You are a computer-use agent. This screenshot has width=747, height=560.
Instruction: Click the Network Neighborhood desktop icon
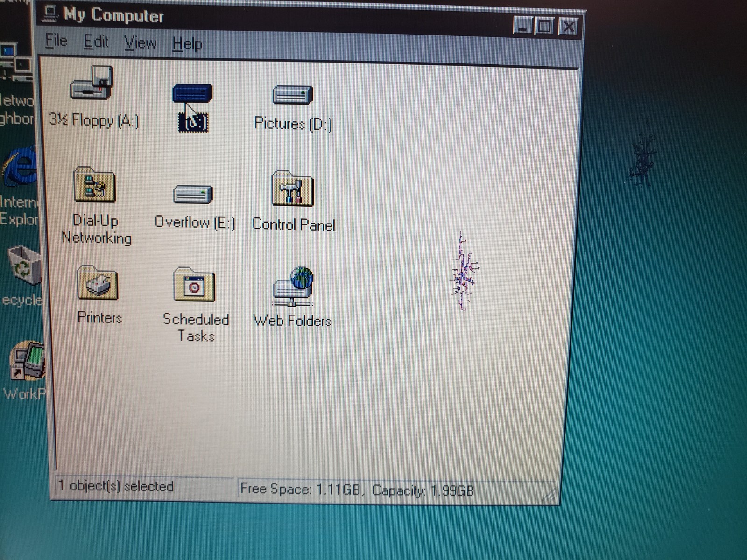[17, 63]
